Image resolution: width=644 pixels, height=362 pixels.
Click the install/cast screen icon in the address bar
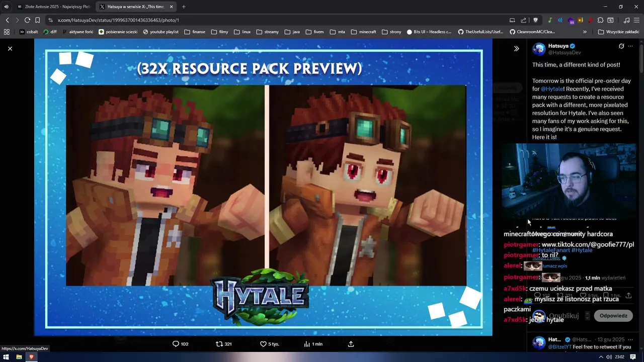click(x=512, y=20)
